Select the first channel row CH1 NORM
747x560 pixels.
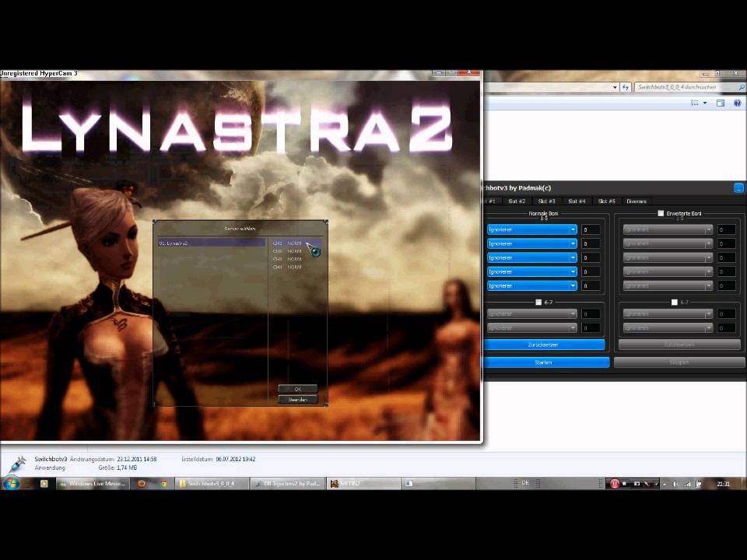(x=296, y=243)
